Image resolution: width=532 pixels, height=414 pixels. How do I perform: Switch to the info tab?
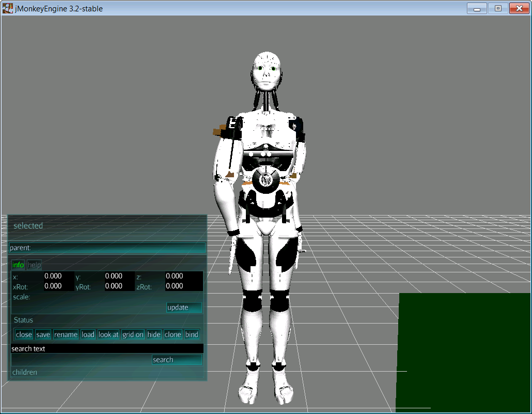(18, 265)
